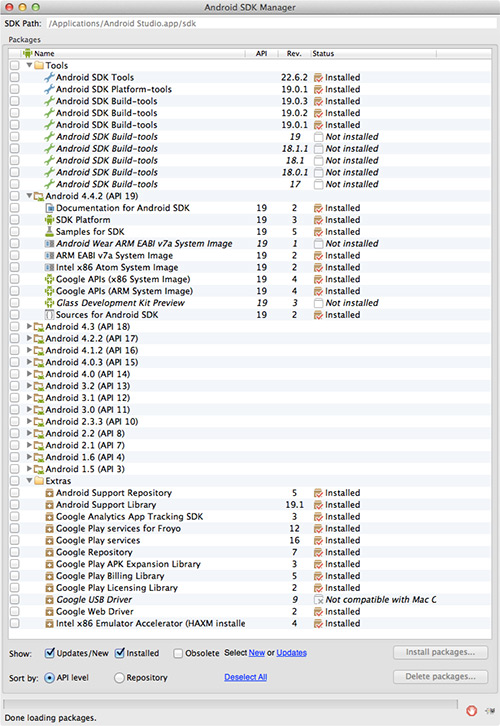Click the Rev. column header

(x=294, y=54)
